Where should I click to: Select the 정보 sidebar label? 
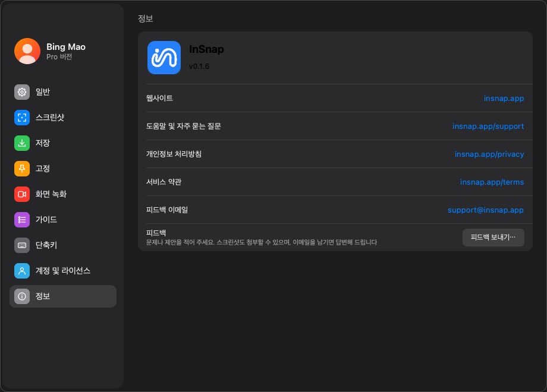(x=43, y=296)
